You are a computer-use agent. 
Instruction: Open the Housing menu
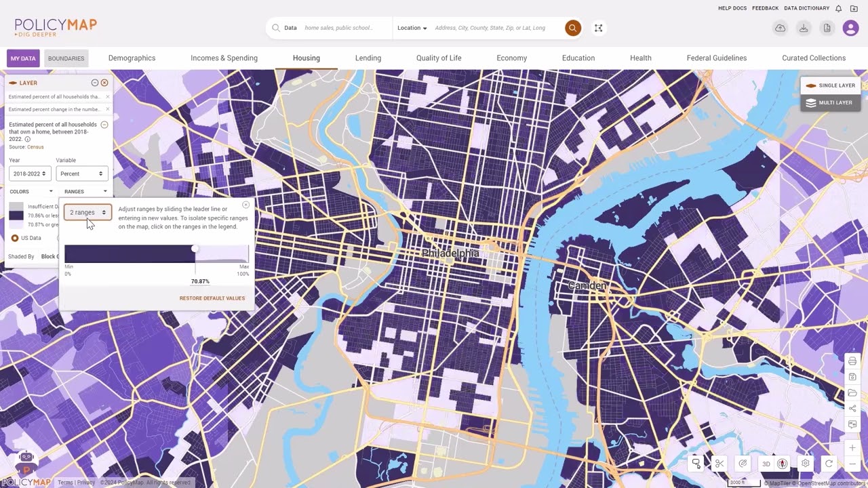pyautogui.click(x=307, y=58)
